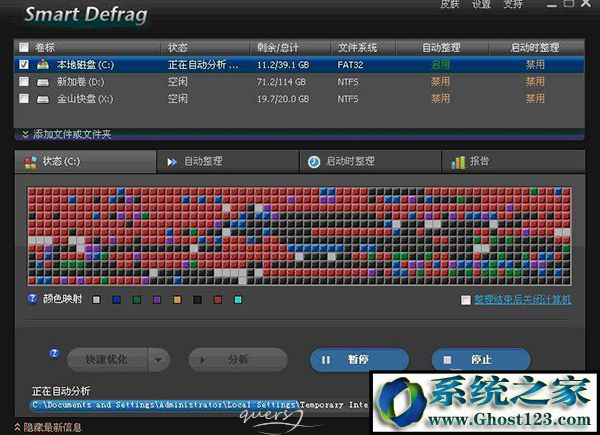Click the black color legend swatch

point(197,300)
